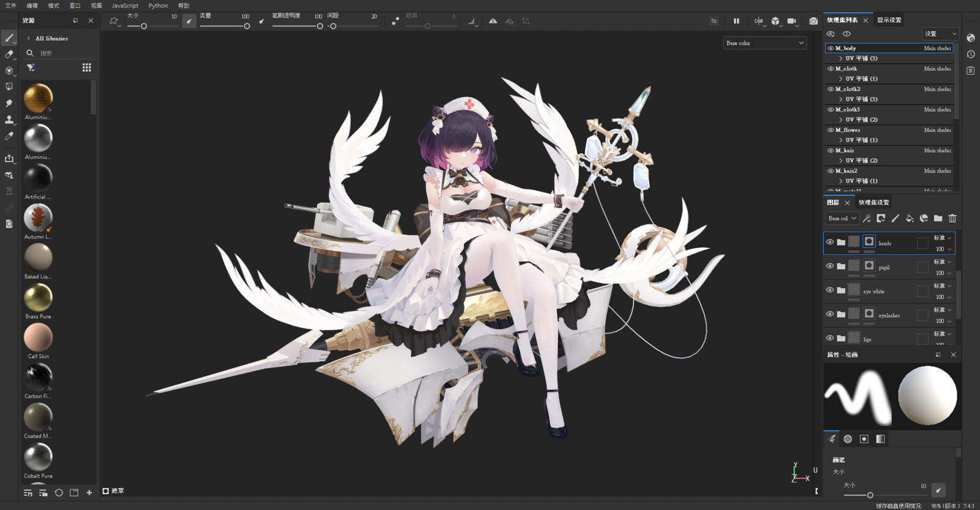Select the Clone stamp tool

(x=9, y=120)
